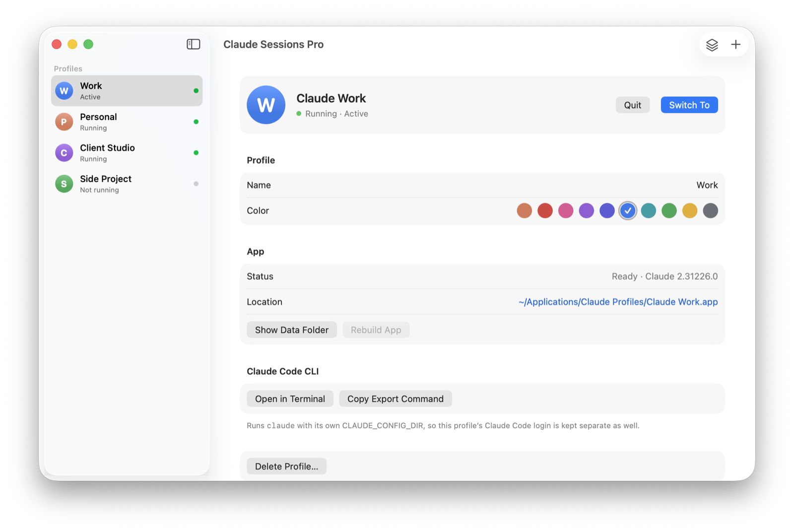
Task: Choose the orange-brown color swatch
Action: (524, 210)
